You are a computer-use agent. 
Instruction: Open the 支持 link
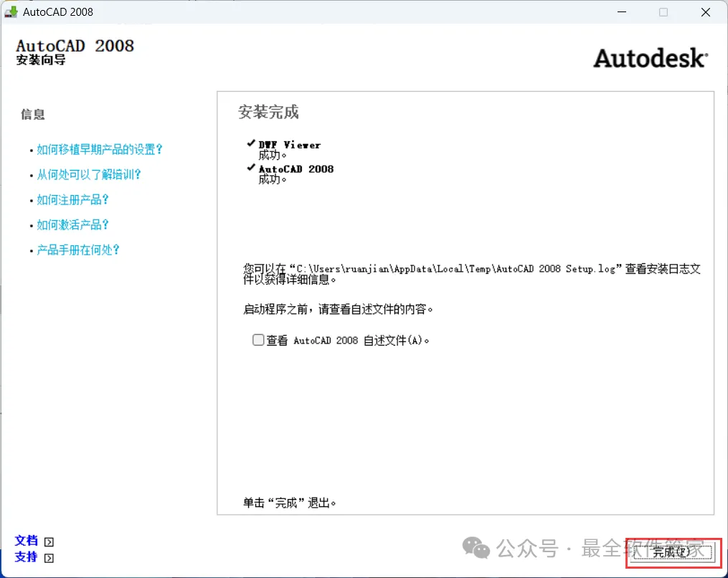tap(26, 557)
